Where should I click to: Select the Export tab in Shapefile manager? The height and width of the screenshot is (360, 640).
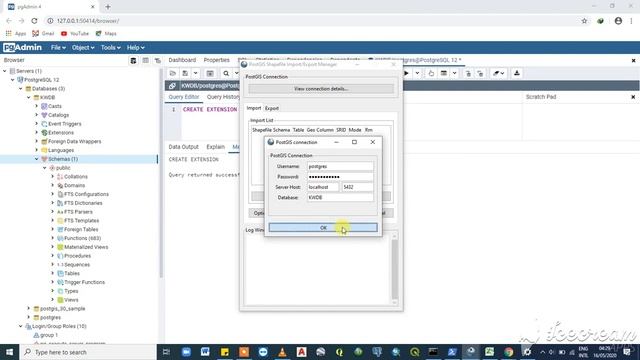[x=272, y=108]
